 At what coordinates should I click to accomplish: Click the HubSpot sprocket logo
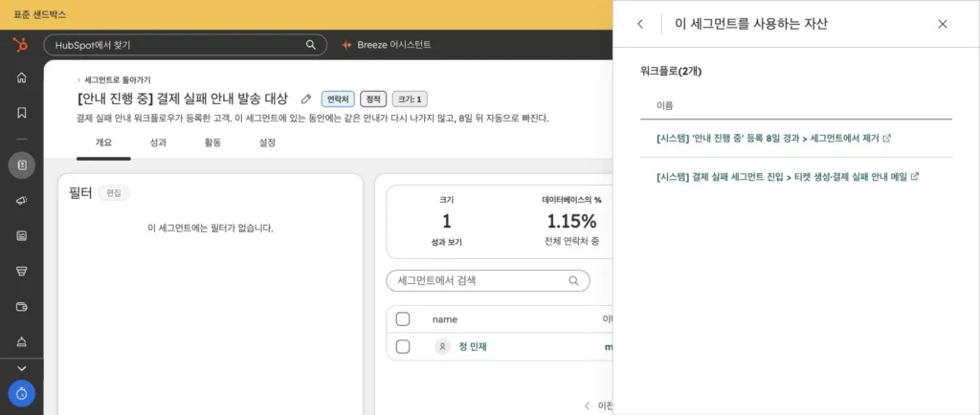tap(21, 45)
